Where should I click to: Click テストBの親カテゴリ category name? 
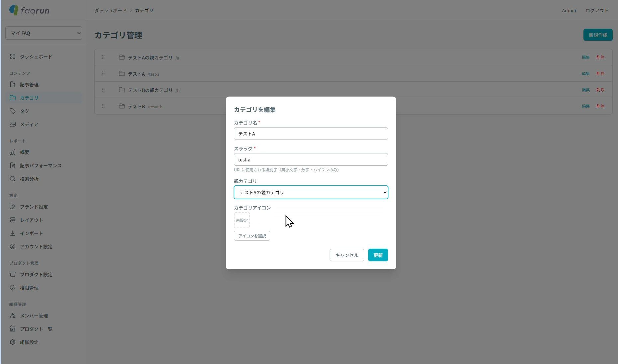tap(150, 90)
